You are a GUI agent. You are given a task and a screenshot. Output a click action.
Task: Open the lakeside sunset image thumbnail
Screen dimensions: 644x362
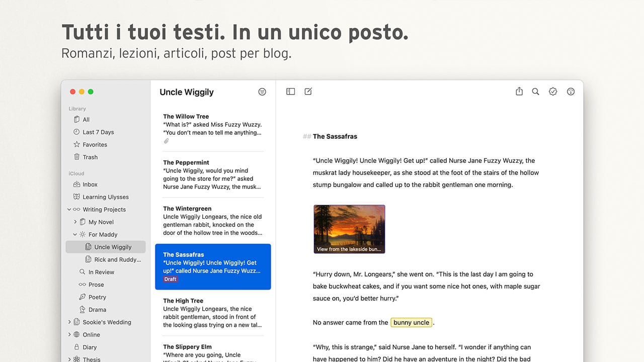(x=349, y=229)
